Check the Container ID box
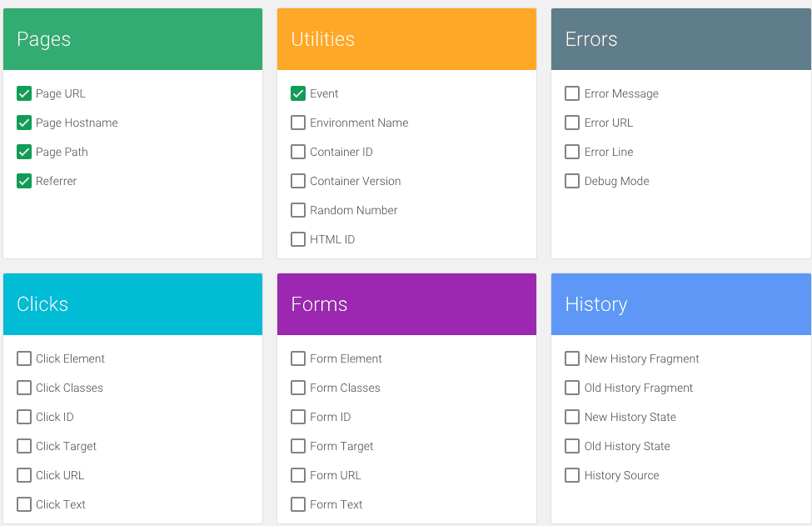The height and width of the screenshot is (526, 812). coord(298,152)
